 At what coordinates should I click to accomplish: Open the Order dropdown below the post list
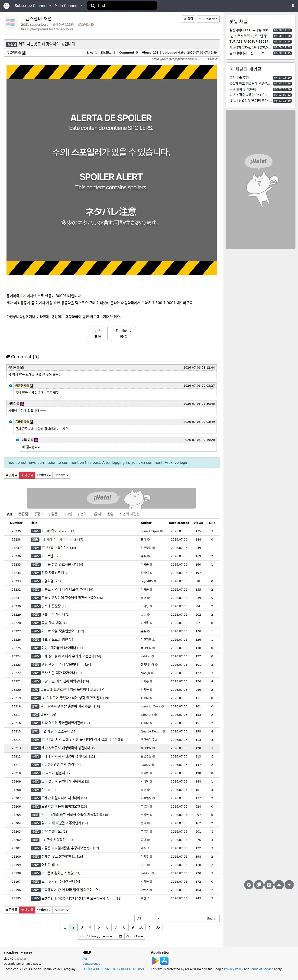click(44, 910)
